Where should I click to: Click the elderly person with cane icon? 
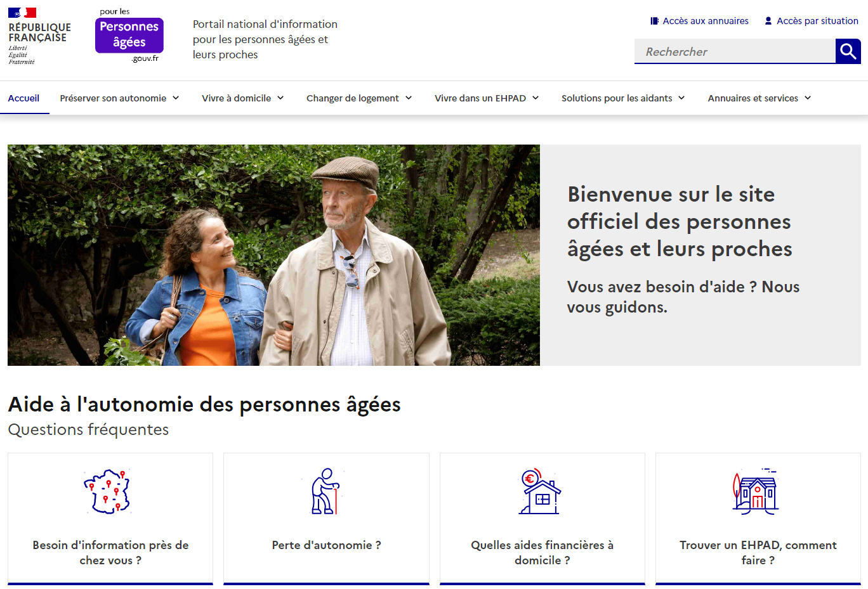(x=325, y=491)
